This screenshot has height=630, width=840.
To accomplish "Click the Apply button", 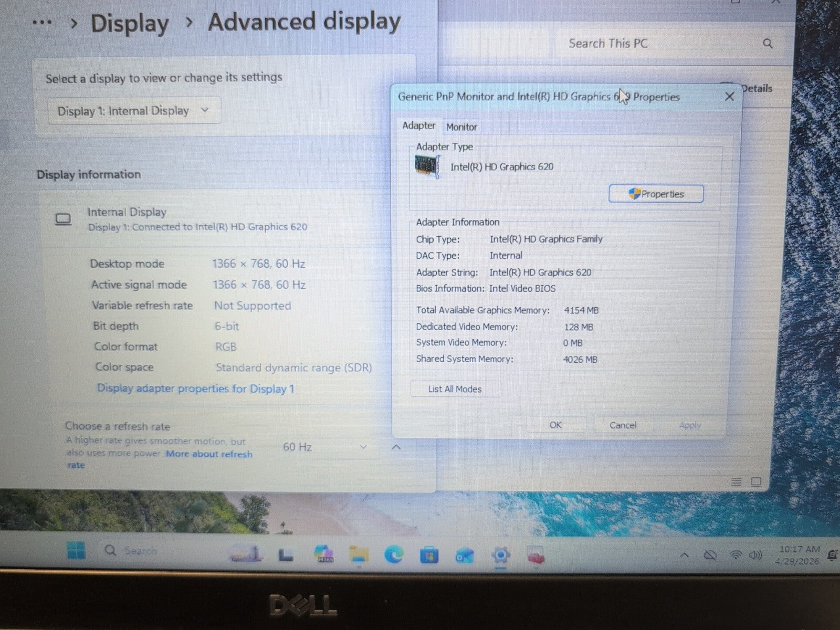I will (x=690, y=425).
